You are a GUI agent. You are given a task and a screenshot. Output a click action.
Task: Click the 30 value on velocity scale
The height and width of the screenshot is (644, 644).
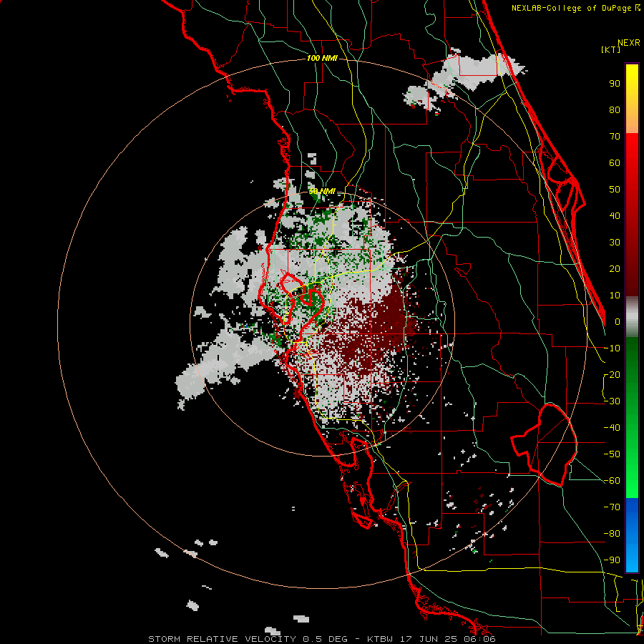[x=615, y=243]
